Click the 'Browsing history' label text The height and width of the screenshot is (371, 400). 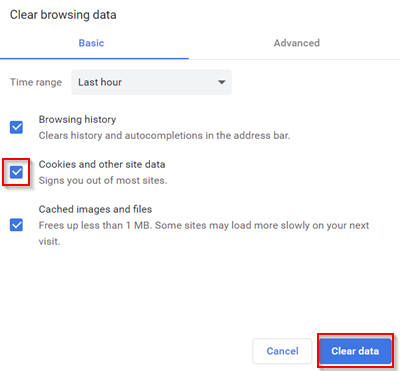[77, 119]
